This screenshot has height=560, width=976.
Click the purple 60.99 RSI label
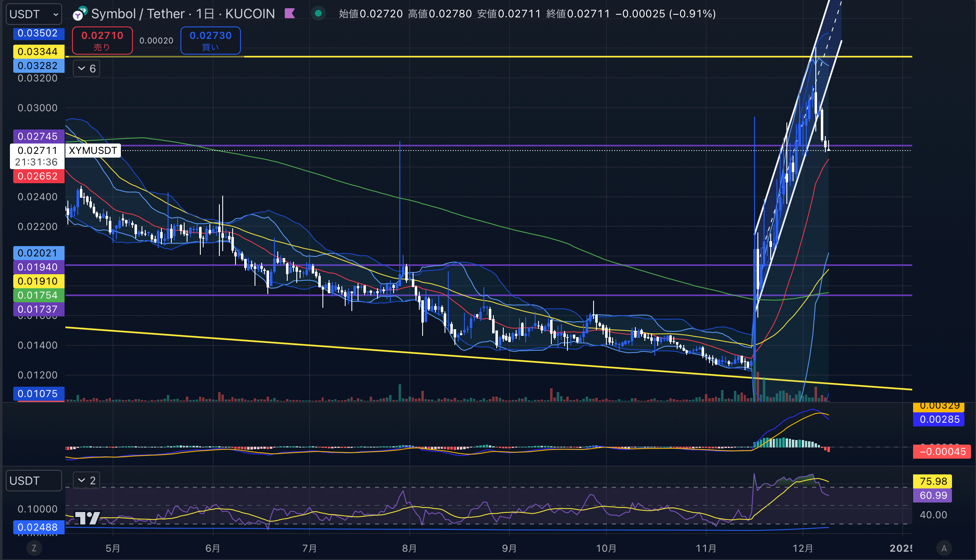(933, 495)
